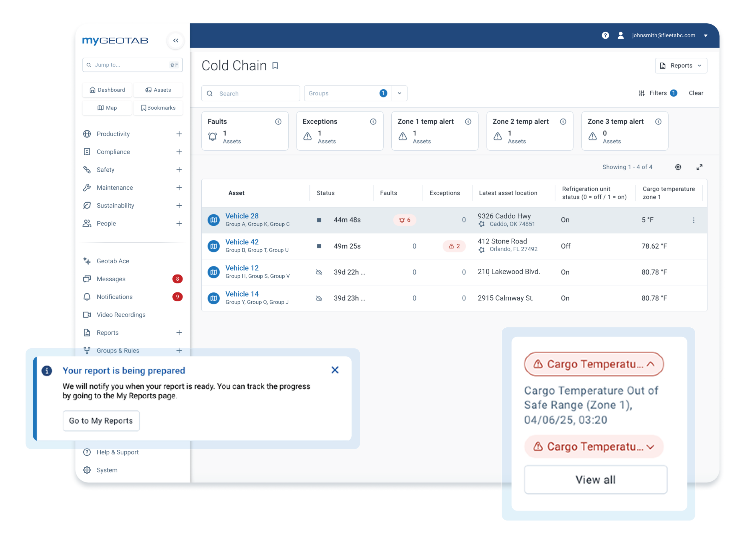Expand the sidebar Reports menu
756x538 pixels.
pyautogui.click(x=179, y=333)
